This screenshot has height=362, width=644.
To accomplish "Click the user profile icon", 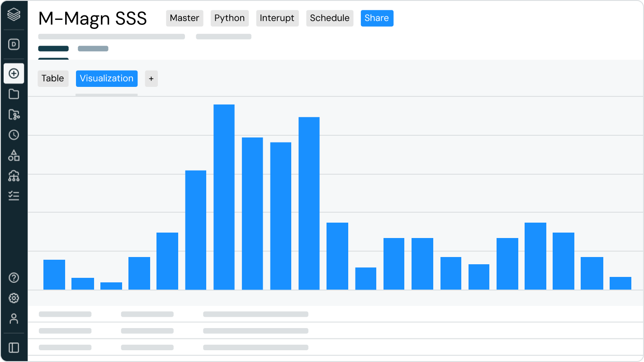I will (x=14, y=319).
